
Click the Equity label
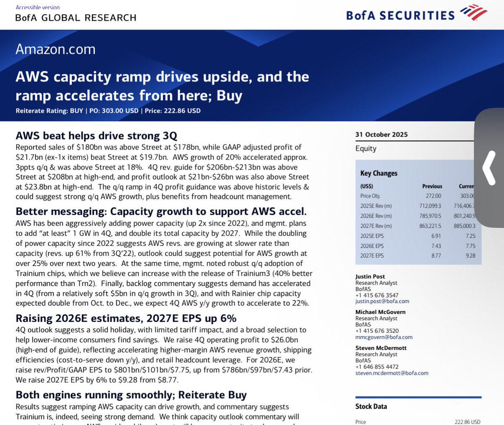coord(366,149)
